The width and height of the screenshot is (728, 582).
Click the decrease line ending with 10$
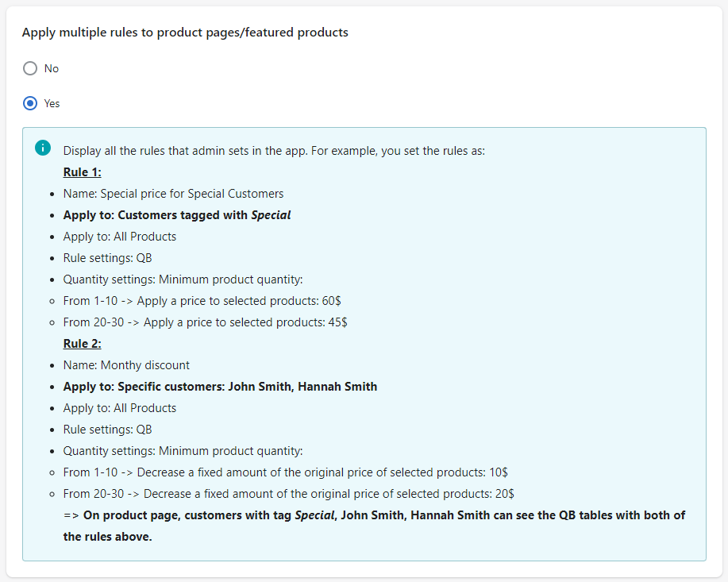point(285,472)
